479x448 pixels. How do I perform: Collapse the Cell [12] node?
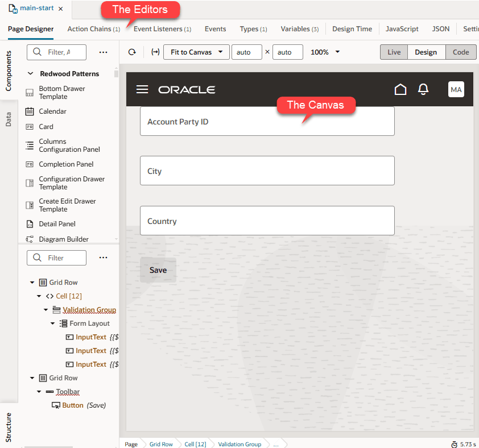39,296
